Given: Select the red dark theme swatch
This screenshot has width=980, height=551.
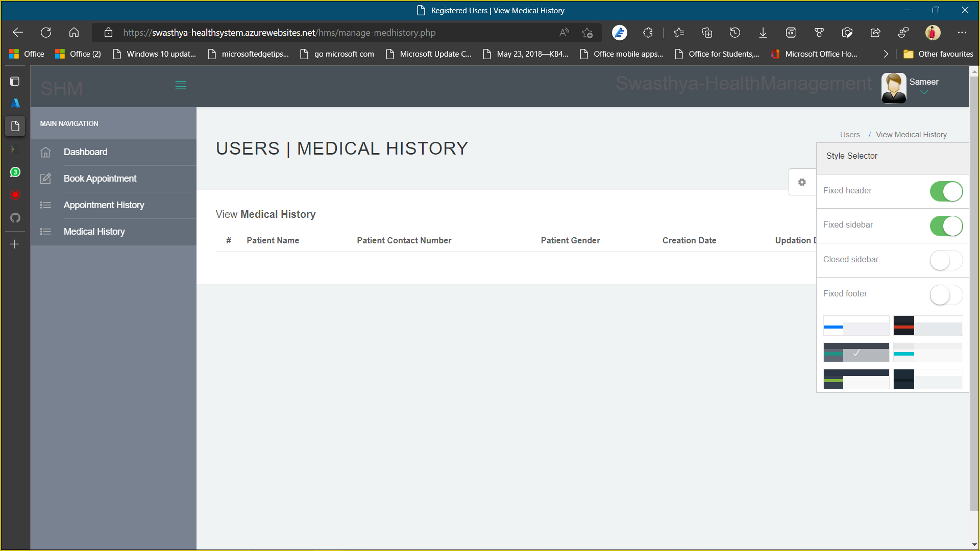Looking at the screenshot, I should point(928,325).
